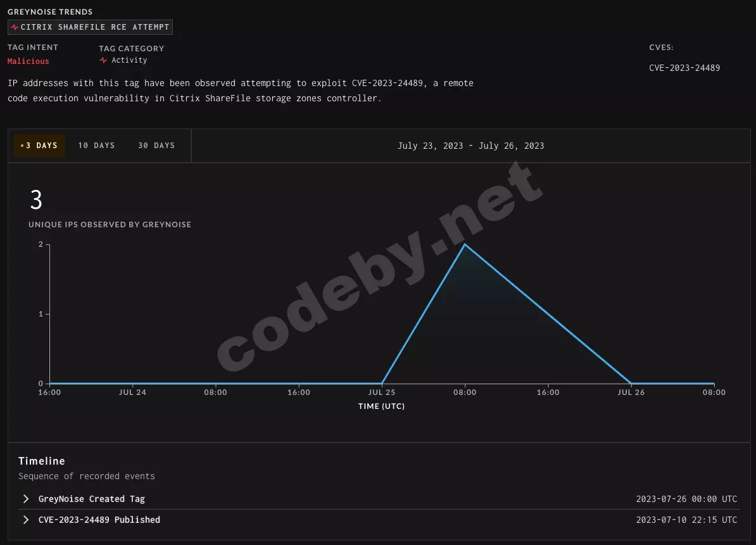Click the CVES: heading
The width and height of the screenshot is (756, 545).
pos(661,47)
